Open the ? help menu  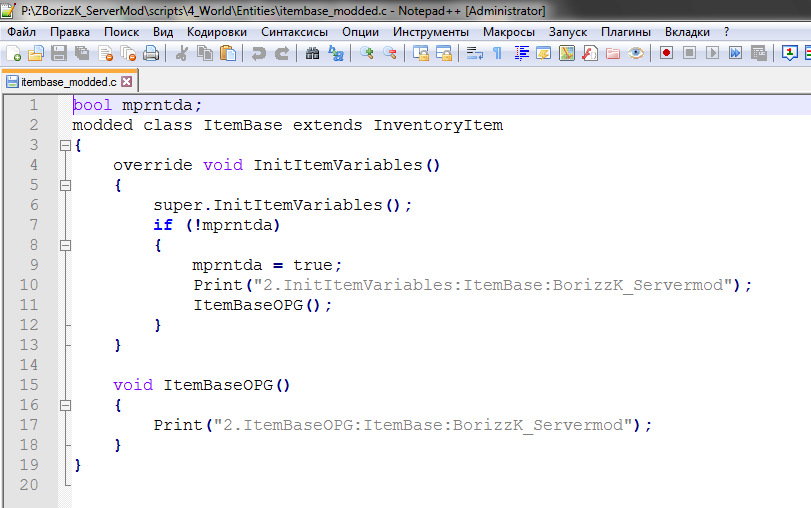click(727, 32)
